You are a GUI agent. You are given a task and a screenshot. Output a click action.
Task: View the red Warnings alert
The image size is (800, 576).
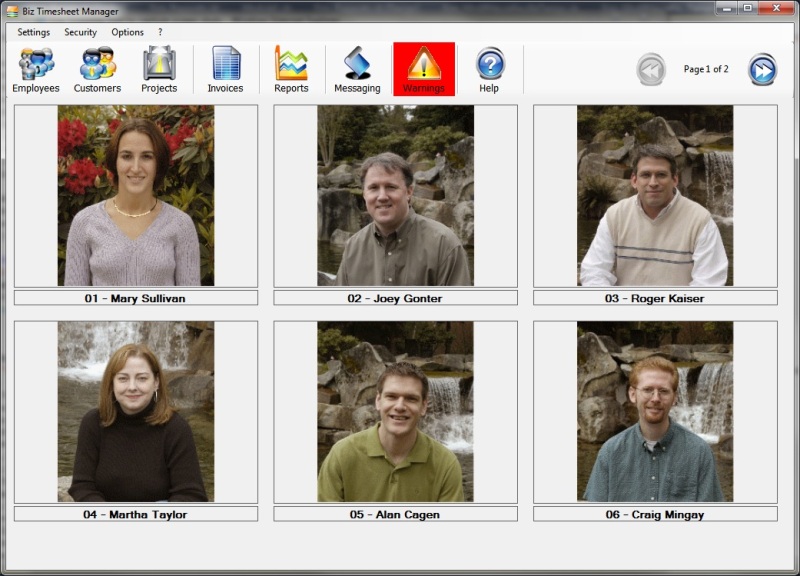424,70
